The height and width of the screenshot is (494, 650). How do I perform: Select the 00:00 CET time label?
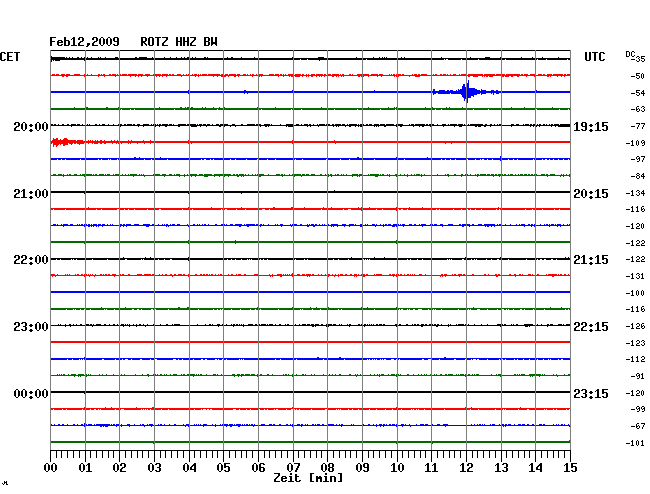pyautogui.click(x=31, y=393)
